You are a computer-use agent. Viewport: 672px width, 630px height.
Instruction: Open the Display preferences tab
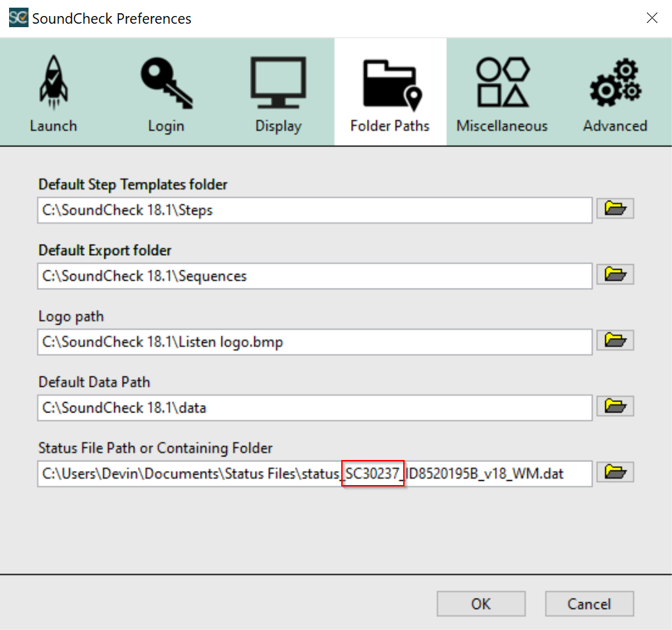279,93
